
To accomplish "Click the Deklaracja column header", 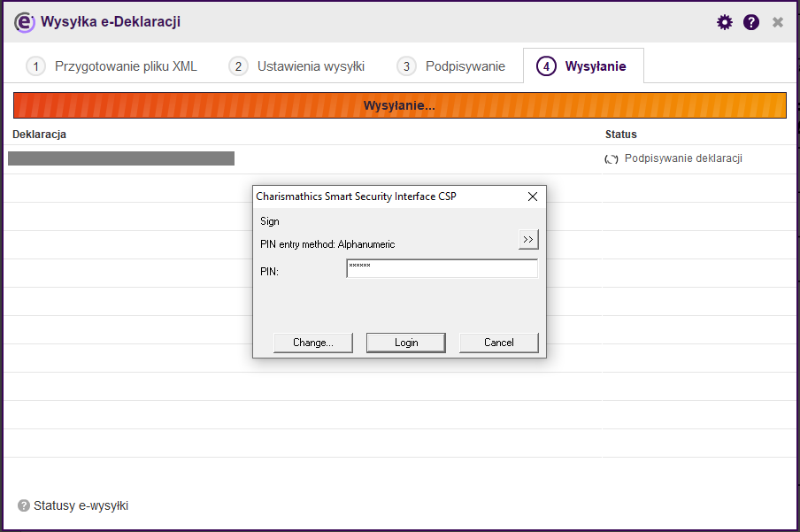I will click(x=39, y=135).
